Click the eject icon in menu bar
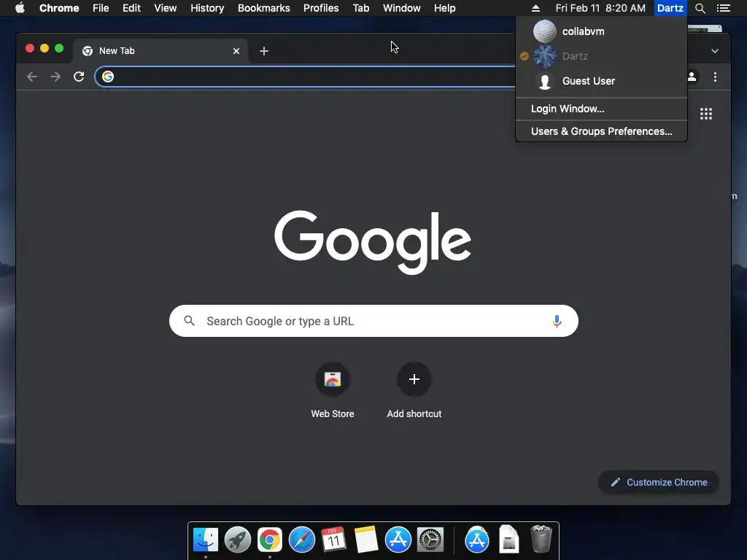 coord(535,8)
